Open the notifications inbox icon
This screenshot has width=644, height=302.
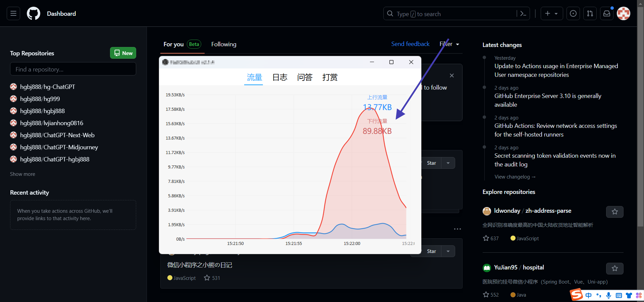tap(607, 13)
